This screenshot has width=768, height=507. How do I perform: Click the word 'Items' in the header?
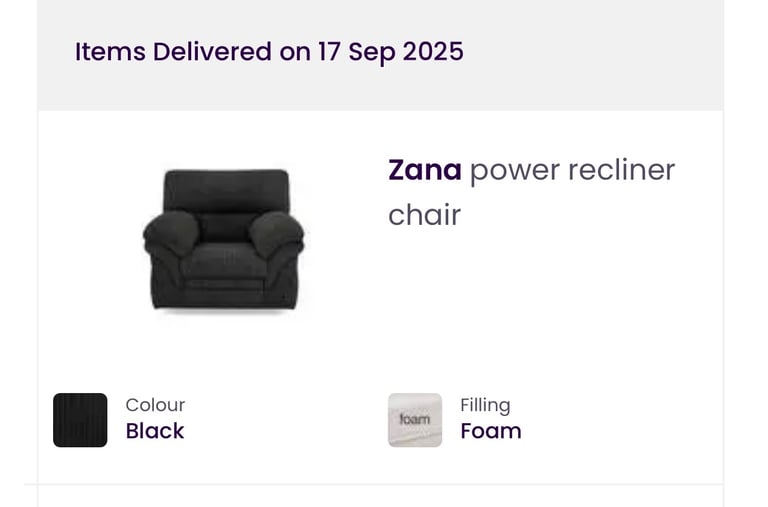109,52
